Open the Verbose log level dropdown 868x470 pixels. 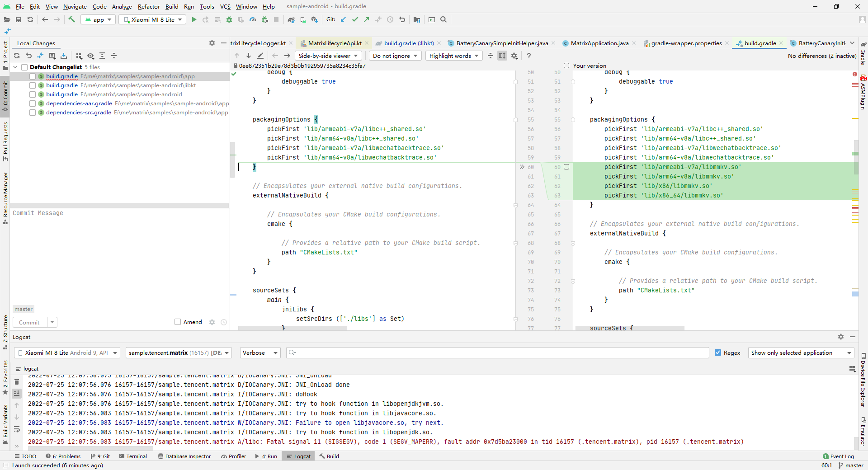tap(260, 352)
